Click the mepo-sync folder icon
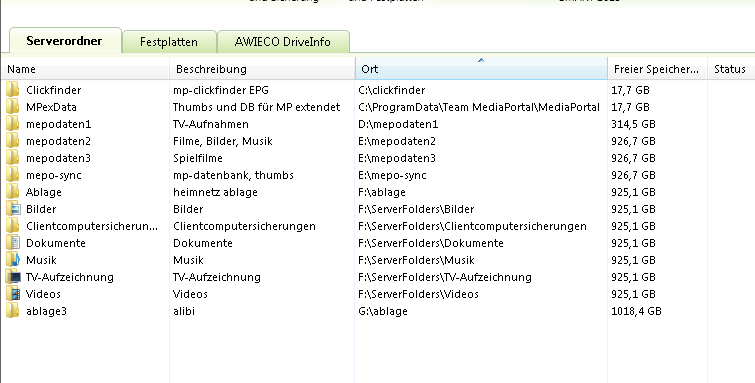 13,175
